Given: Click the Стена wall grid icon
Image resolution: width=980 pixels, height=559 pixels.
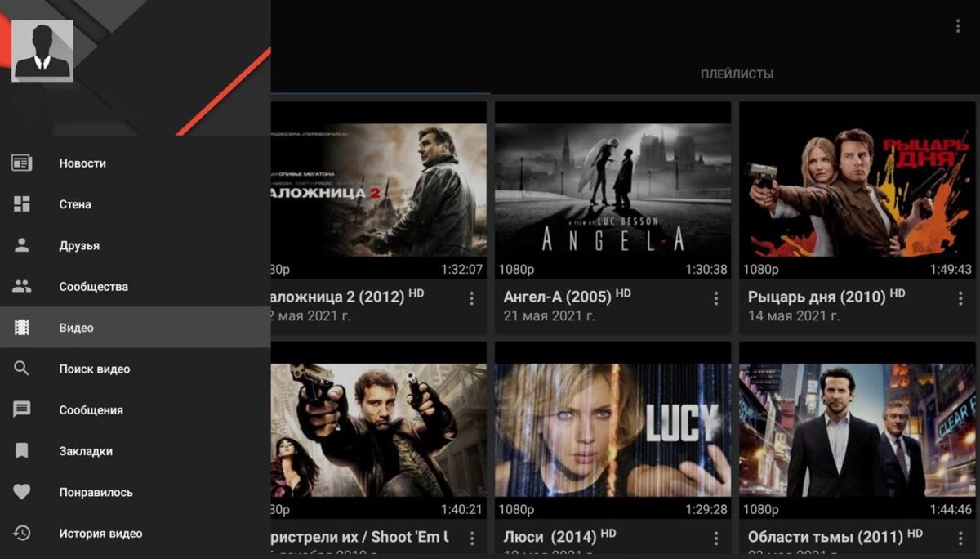Looking at the screenshot, I should click(22, 204).
